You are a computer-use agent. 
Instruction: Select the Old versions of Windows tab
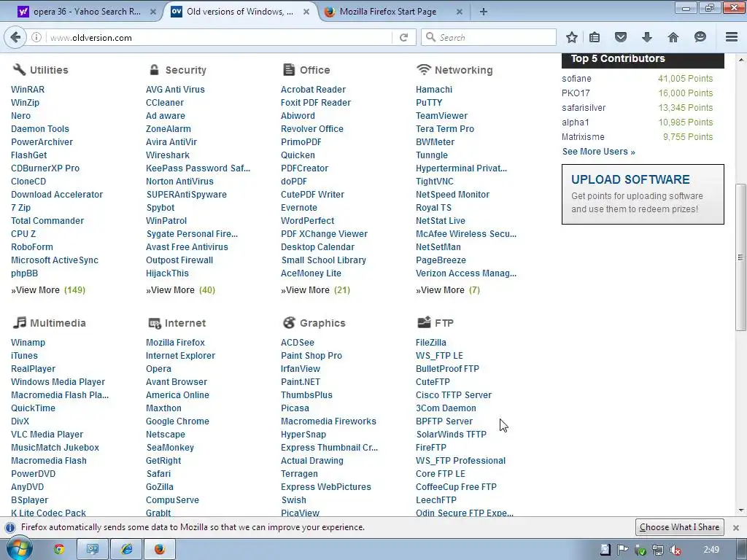pyautogui.click(x=241, y=12)
